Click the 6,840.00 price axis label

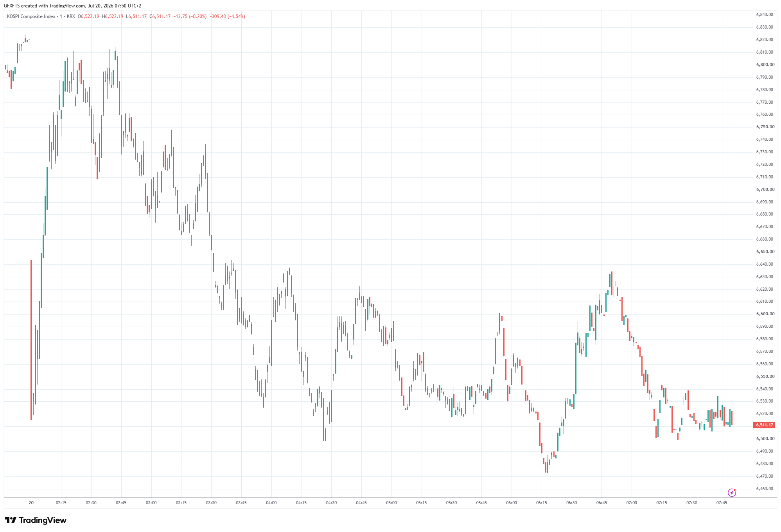[765, 15]
